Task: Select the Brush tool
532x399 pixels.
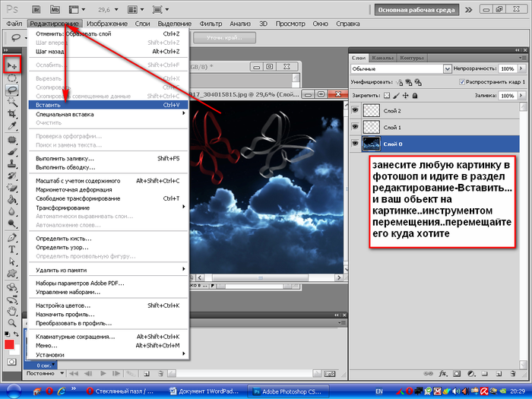Action: [x=12, y=152]
